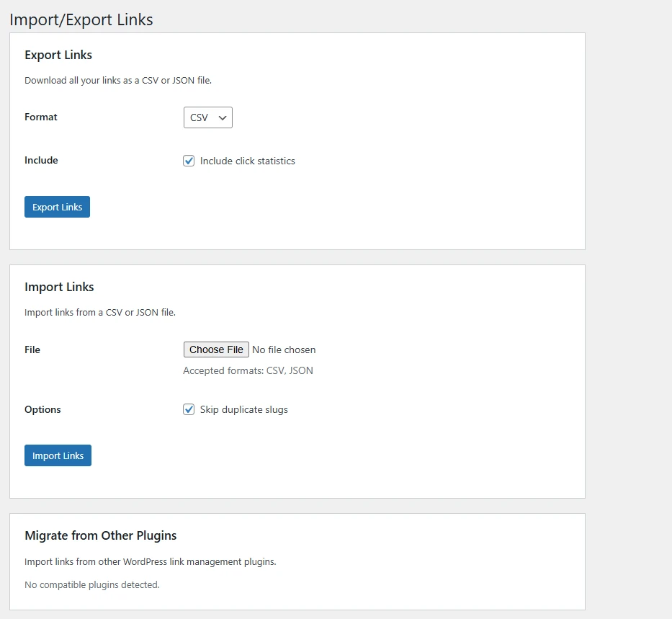Click the Format field label
Viewport: 672px width, 619px height.
pyautogui.click(x=41, y=117)
